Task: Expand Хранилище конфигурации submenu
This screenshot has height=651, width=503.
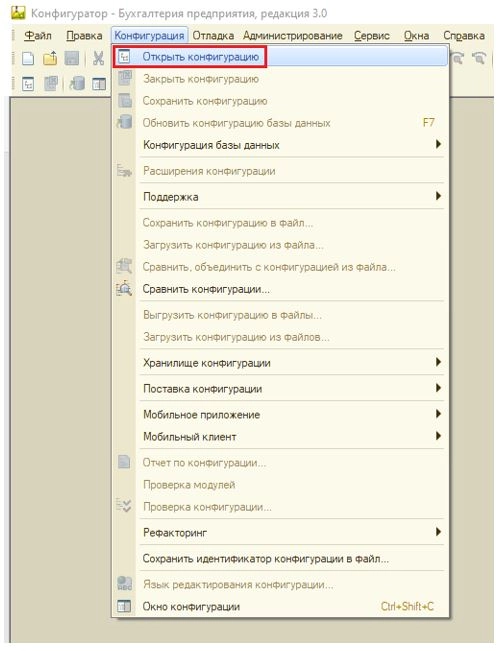Action: click(280, 363)
